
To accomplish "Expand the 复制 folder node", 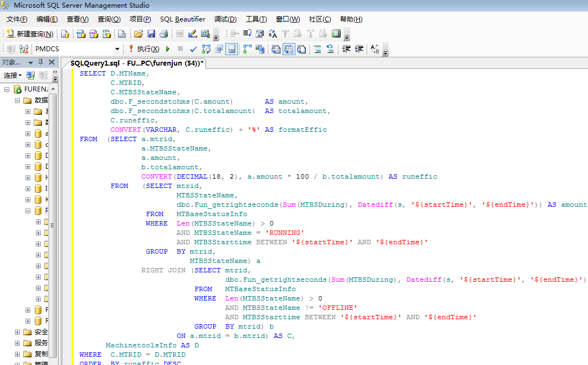I will (17, 354).
